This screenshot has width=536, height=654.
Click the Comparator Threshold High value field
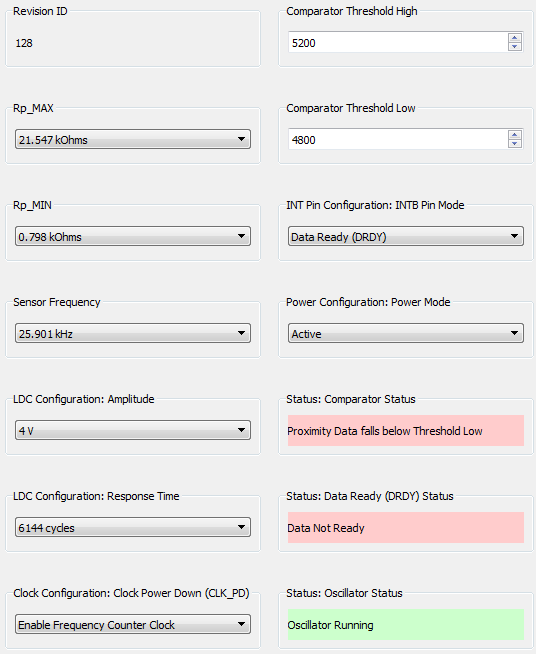click(x=398, y=42)
